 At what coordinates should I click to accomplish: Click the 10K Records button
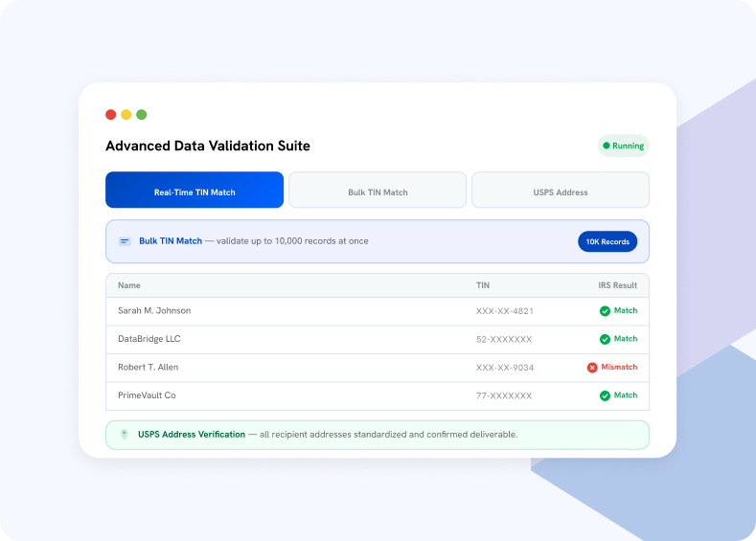coord(607,241)
